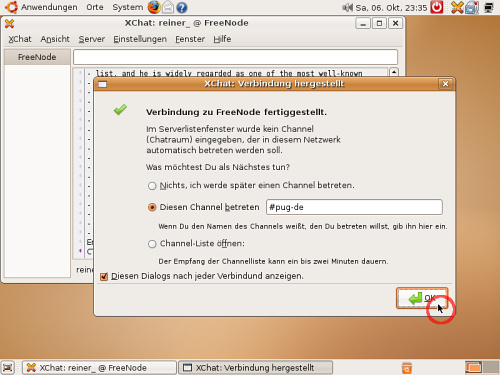
Task: Open the System panel menu
Action: (x=127, y=7)
